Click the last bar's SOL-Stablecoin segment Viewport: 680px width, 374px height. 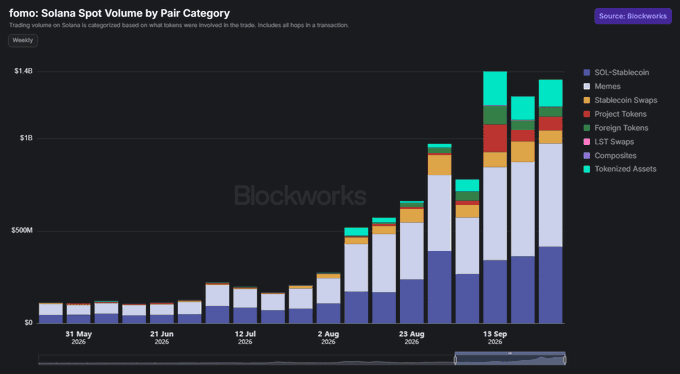pyautogui.click(x=550, y=285)
